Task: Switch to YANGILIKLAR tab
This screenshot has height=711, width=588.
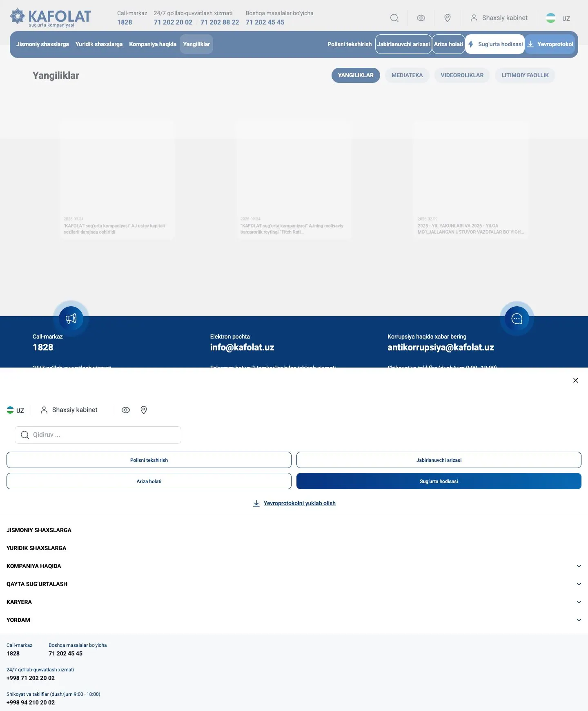Action: coord(356,75)
